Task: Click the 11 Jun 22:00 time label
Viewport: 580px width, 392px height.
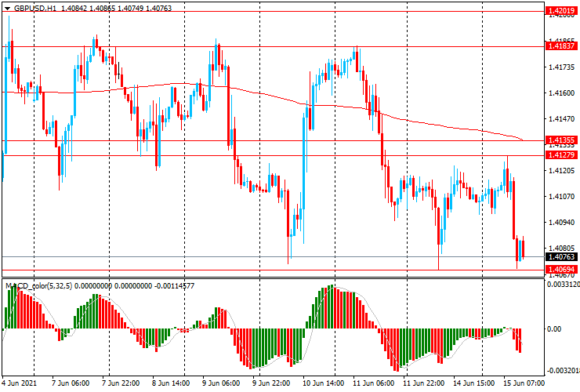Action: [424, 383]
